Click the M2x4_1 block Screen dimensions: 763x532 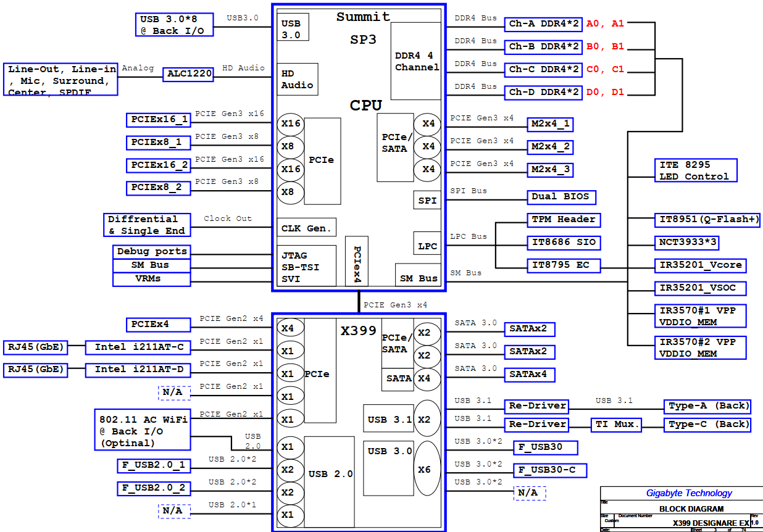tap(550, 125)
